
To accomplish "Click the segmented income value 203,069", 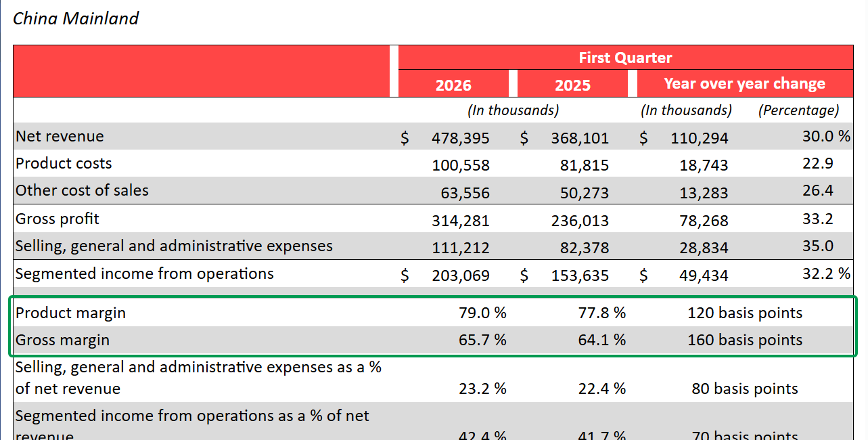I will click(x=461, y=276).
